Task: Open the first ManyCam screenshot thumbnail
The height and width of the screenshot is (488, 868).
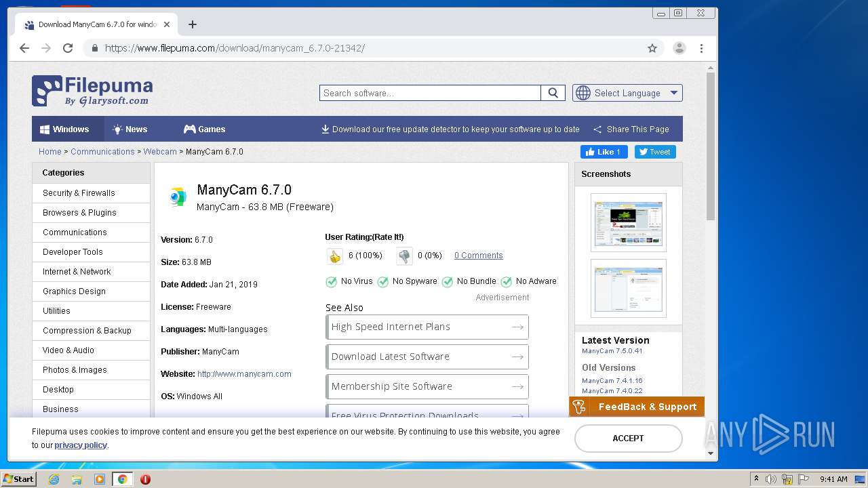Action: (629, 222)
